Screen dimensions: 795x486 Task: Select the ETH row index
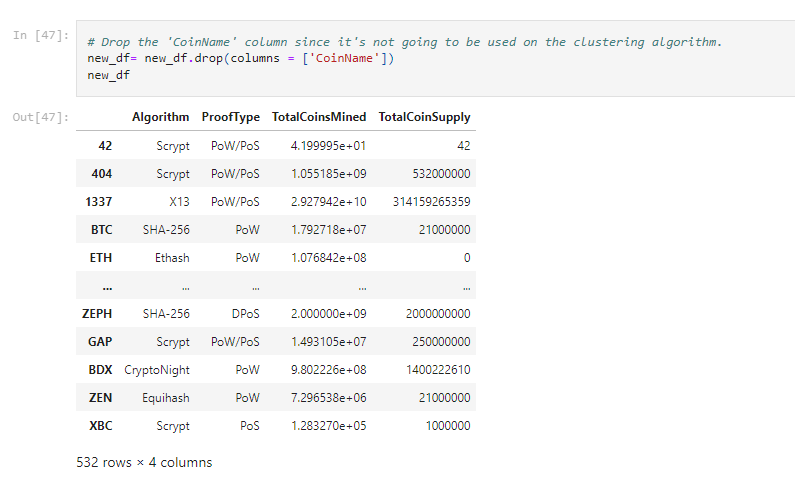(x=101, y=258)
